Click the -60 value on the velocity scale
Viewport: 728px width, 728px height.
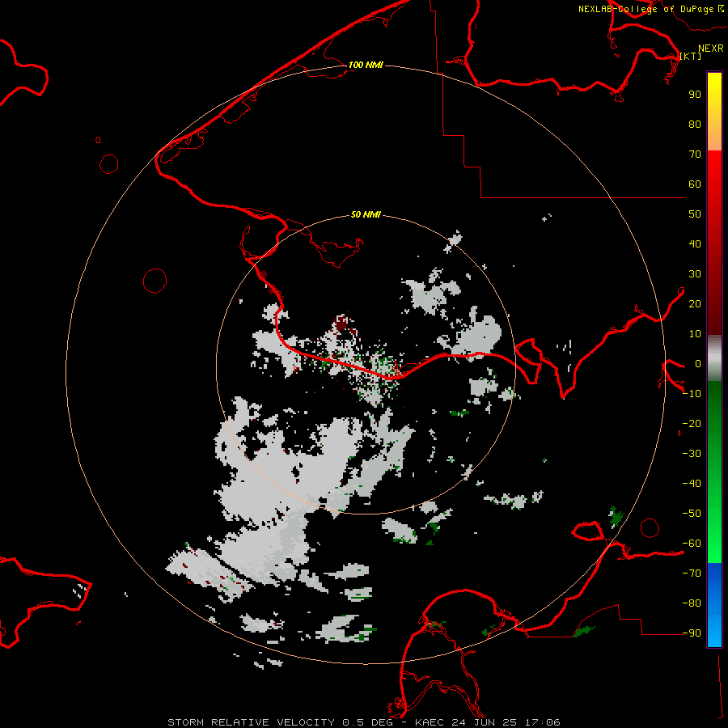692,544
